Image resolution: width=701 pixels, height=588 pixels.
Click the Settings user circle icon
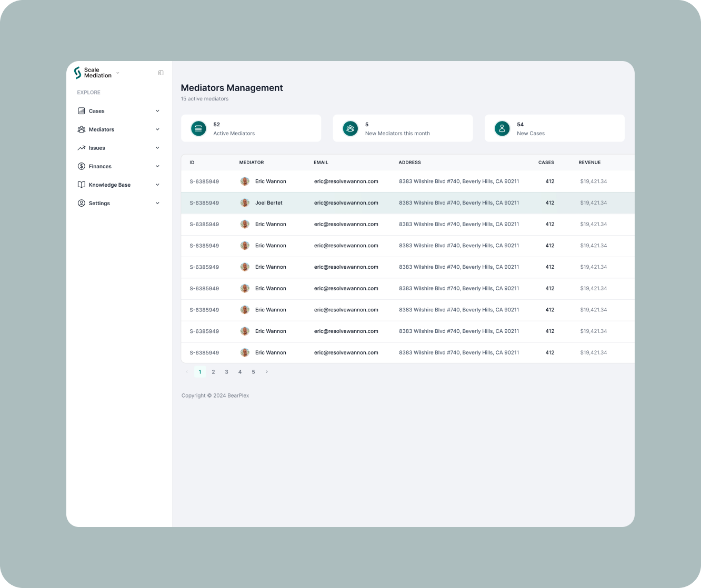click(82, 203)
